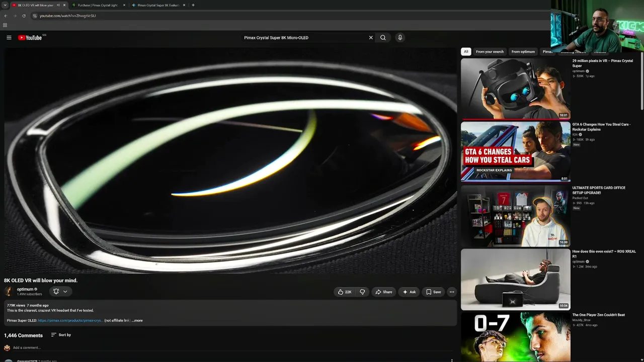Go back with the browser back arrow
Image resolution: width=644 pixels, height=362 pixels.
(x=6, y=16)
